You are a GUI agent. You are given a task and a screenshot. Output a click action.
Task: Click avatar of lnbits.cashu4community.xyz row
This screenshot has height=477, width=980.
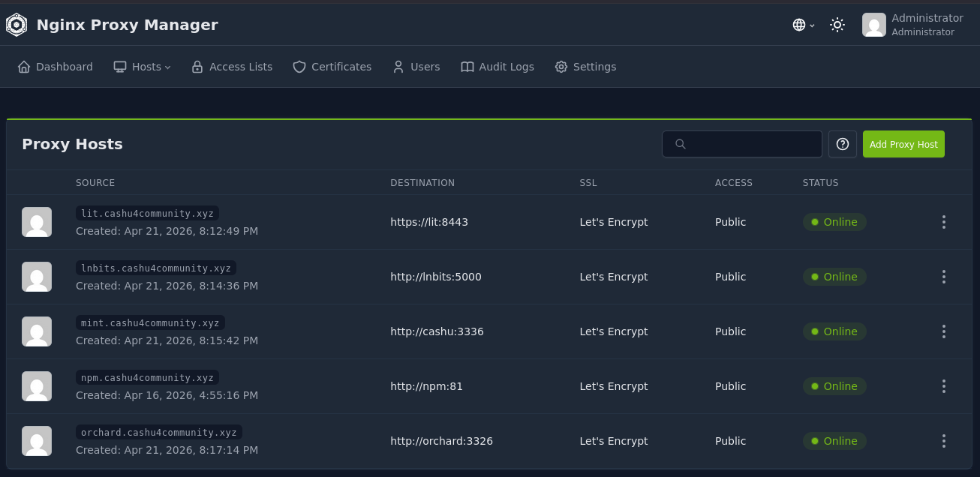point(37,277)
